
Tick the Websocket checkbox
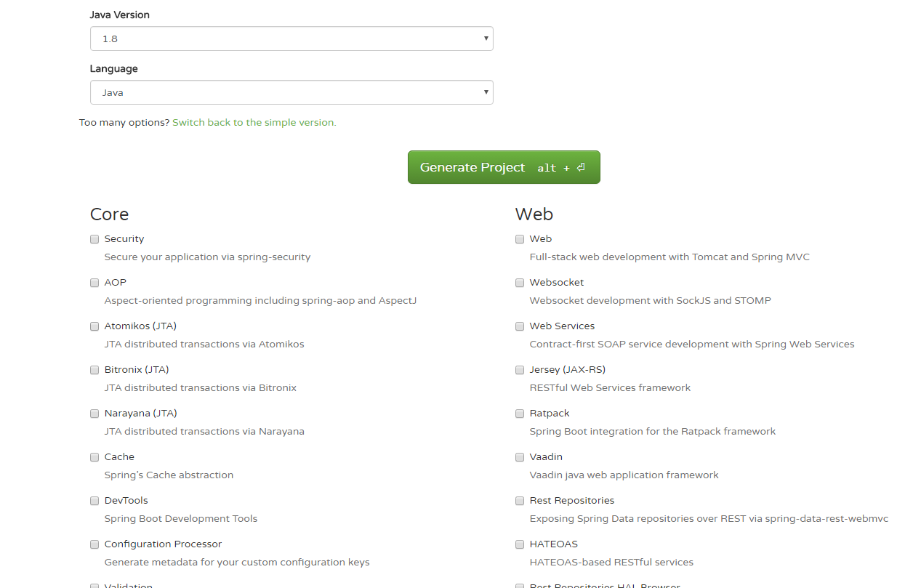pos(520,283)
